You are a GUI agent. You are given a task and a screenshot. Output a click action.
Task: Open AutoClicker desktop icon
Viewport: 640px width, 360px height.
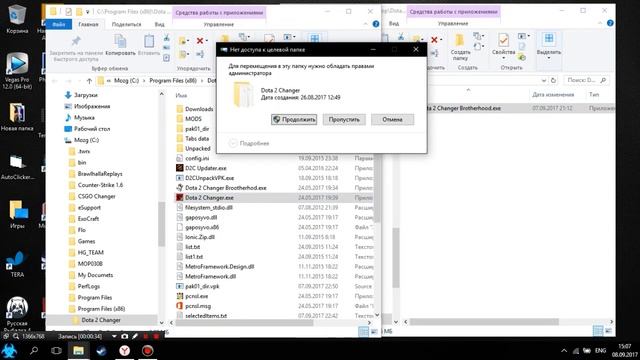17,167
